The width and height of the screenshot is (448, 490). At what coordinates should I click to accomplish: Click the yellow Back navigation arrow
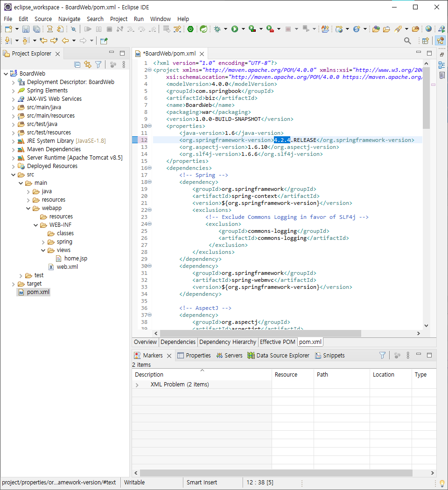(x=65, y=41)
